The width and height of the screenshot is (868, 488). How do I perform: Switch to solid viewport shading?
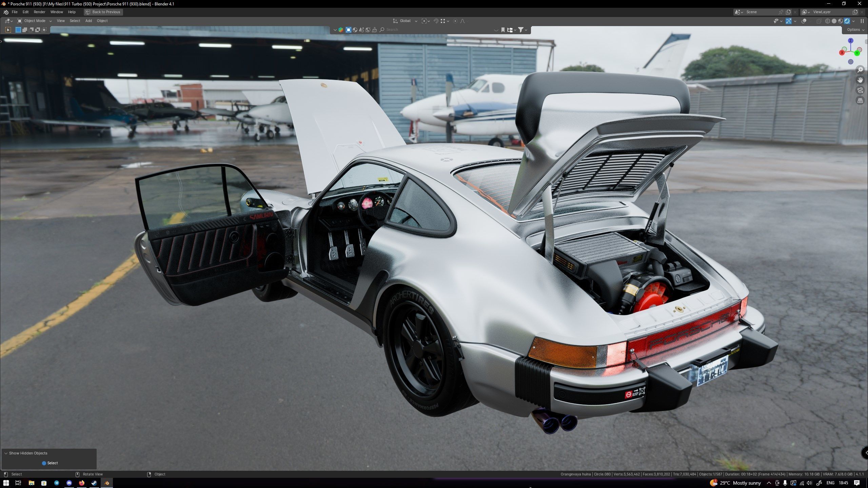(x=834, y=21)
